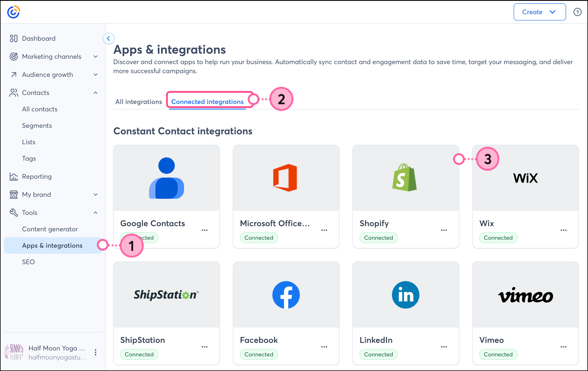Viewport: 588px width, 371px height.
Task: Click Half Moon Yoga account name
Action: 57,348
